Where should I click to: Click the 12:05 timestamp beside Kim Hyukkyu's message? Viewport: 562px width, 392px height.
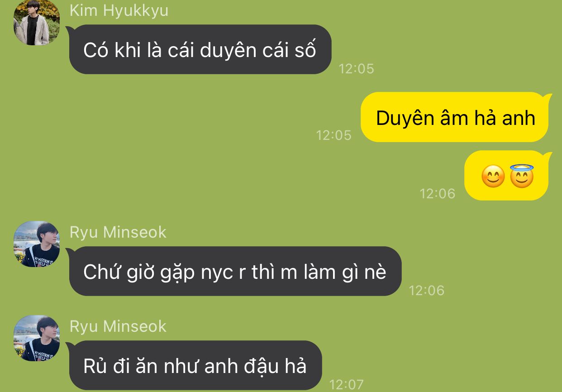(x=357, y=69)
